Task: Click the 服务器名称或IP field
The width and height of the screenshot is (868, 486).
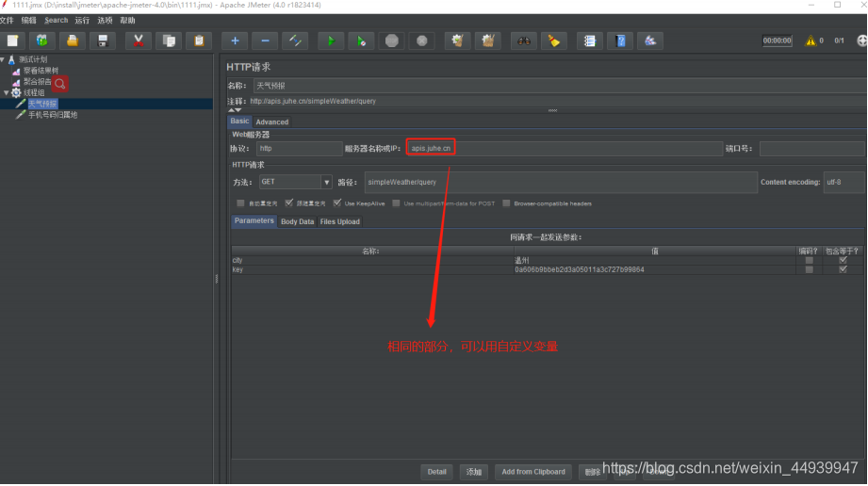Action: (565, 149)
